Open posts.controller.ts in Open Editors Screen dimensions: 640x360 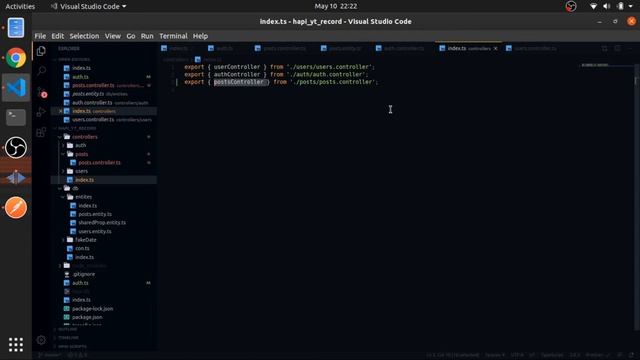(x=93, y=85)
